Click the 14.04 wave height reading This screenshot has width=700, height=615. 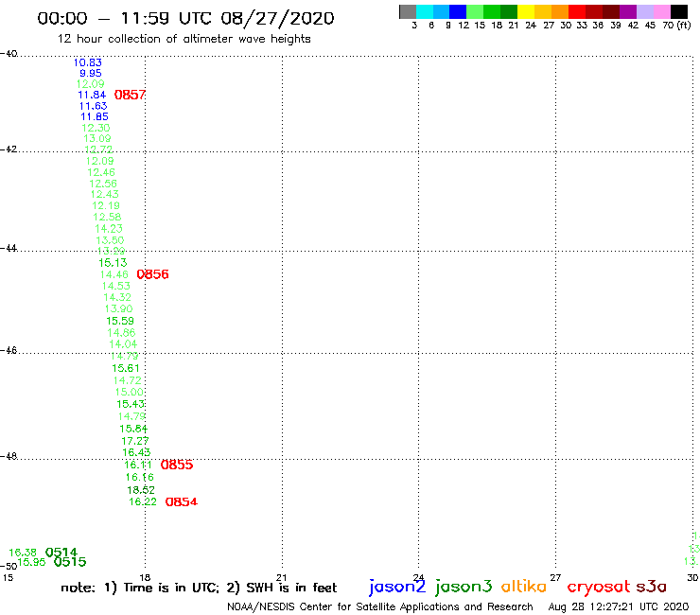(123, 344)
